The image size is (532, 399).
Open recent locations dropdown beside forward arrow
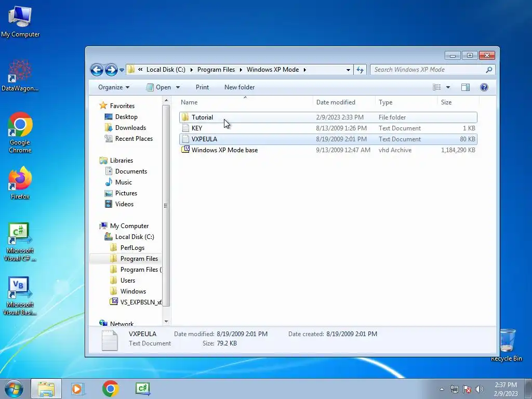tap(122, 70)
